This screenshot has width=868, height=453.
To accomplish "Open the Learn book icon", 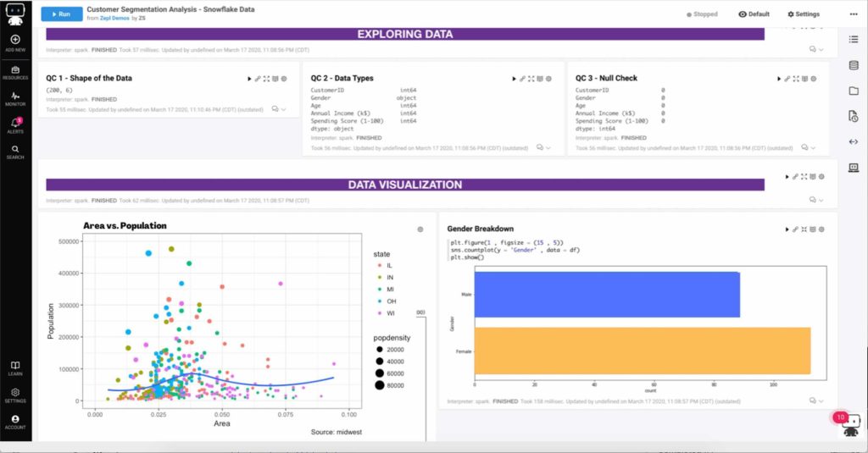I will 15,368.
